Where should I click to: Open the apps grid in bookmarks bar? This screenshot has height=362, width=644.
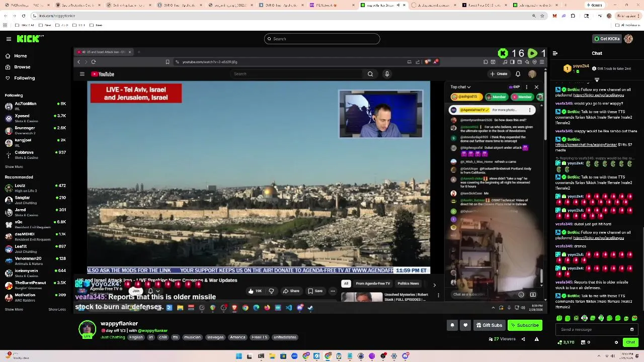(x=5, y=25)
